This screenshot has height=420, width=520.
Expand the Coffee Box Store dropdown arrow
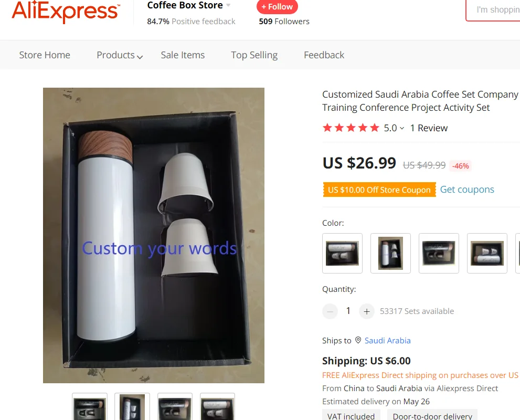(228, 5)
